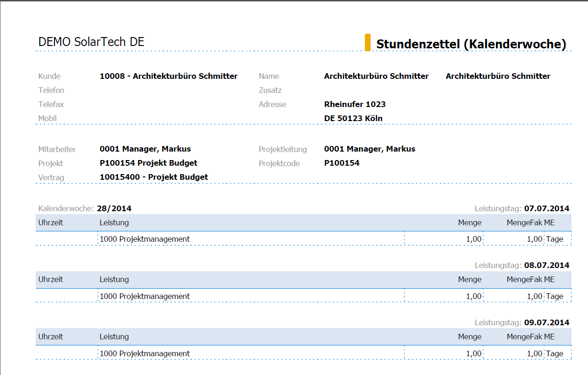Click Mitarbeiter value 0001 Manager, Markus
The width and height of the screenshot is (588, 375).
click(x=145, y=149)
